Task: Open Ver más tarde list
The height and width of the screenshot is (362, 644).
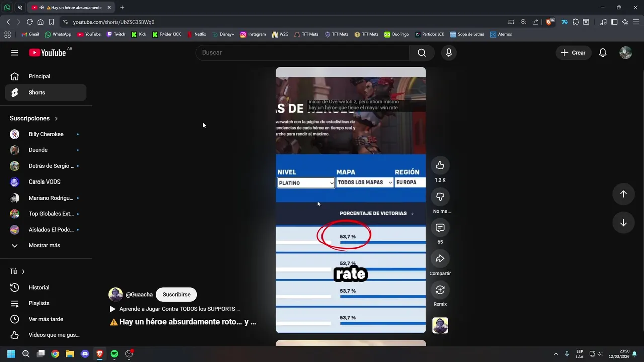Action: 46,319
